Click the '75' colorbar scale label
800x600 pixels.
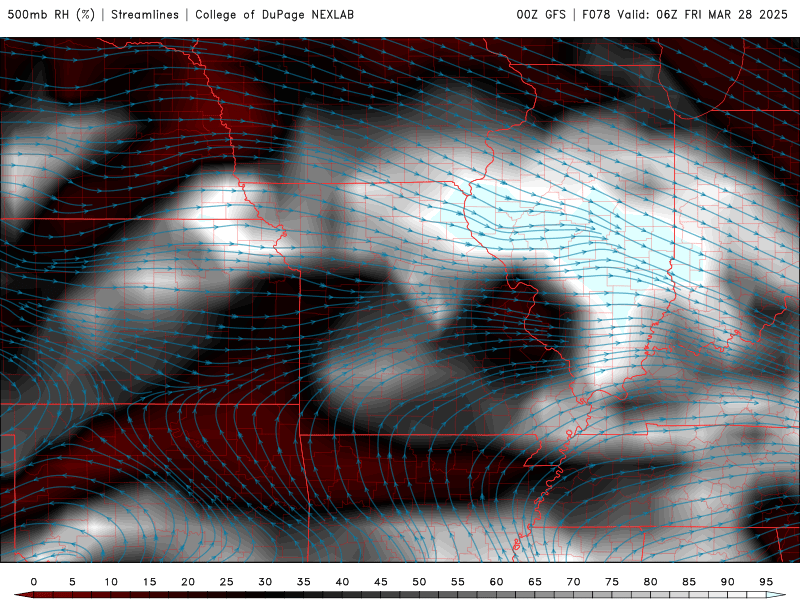click(x=612, y=582)
